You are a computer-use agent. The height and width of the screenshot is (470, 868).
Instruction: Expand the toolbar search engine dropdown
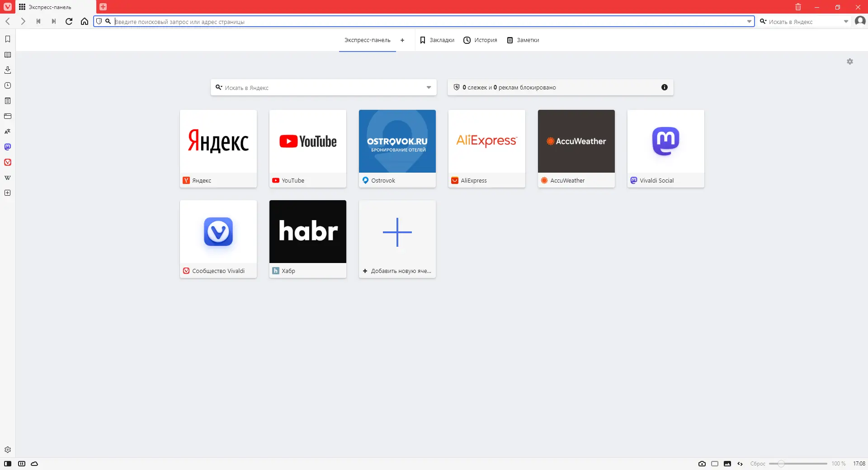click(x=846, y=21)
